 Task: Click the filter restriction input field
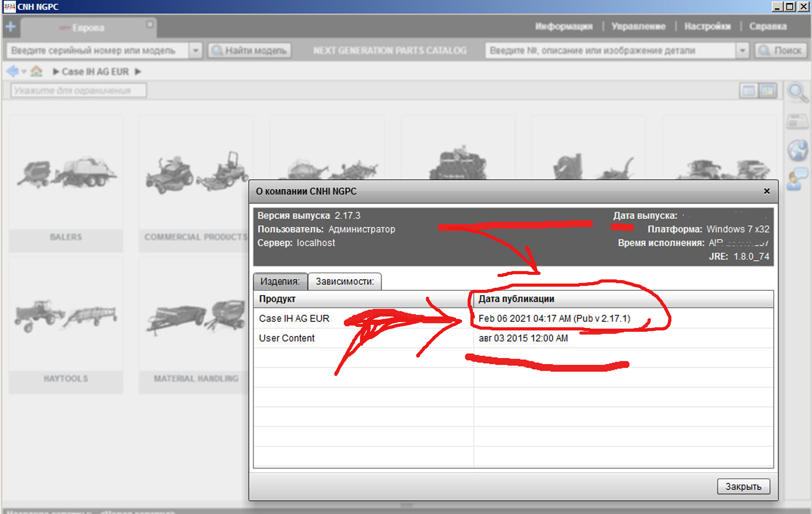[x=78, y=91]
